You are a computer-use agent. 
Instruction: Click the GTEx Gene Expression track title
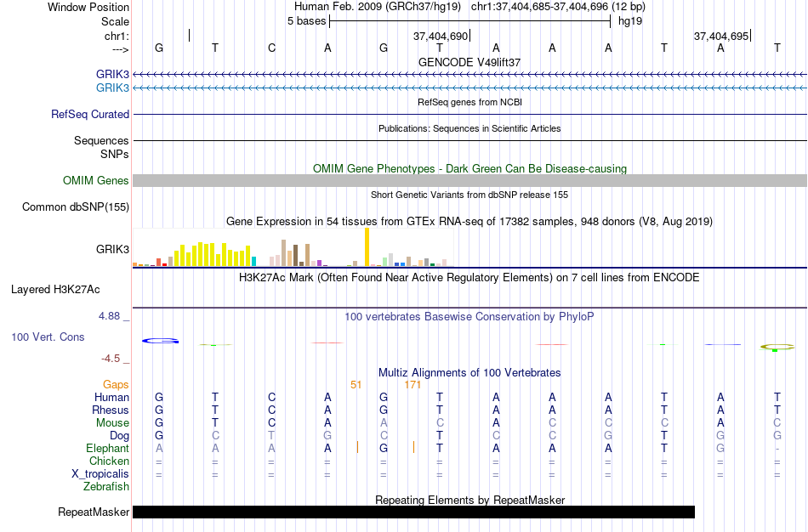tap(469, 222)
